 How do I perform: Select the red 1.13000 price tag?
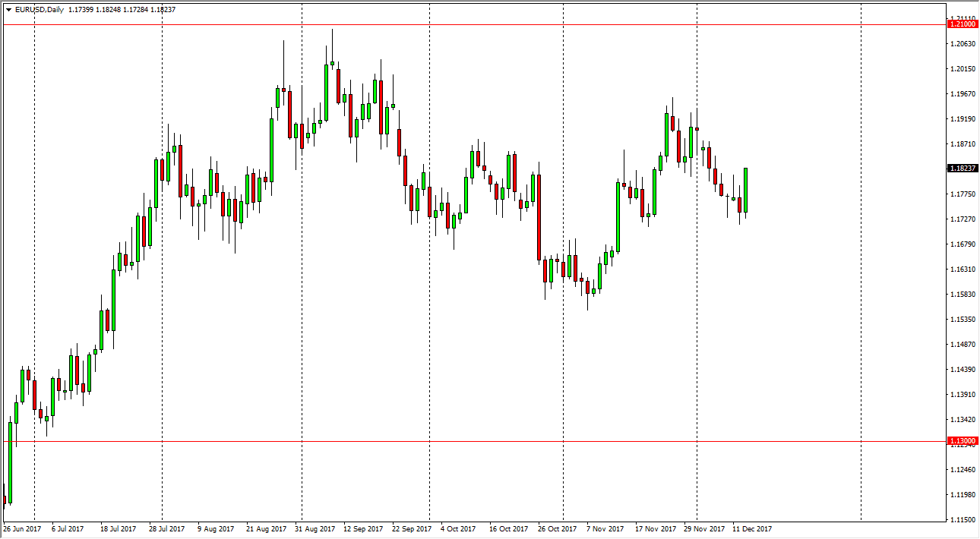[962, 440]
